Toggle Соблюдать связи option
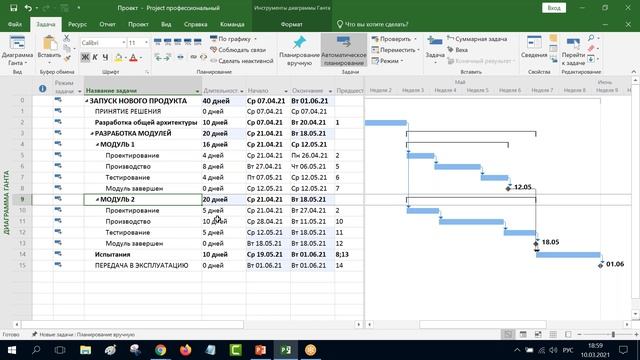640x360 pixels. pyautogui.click(x=238, y=50)
